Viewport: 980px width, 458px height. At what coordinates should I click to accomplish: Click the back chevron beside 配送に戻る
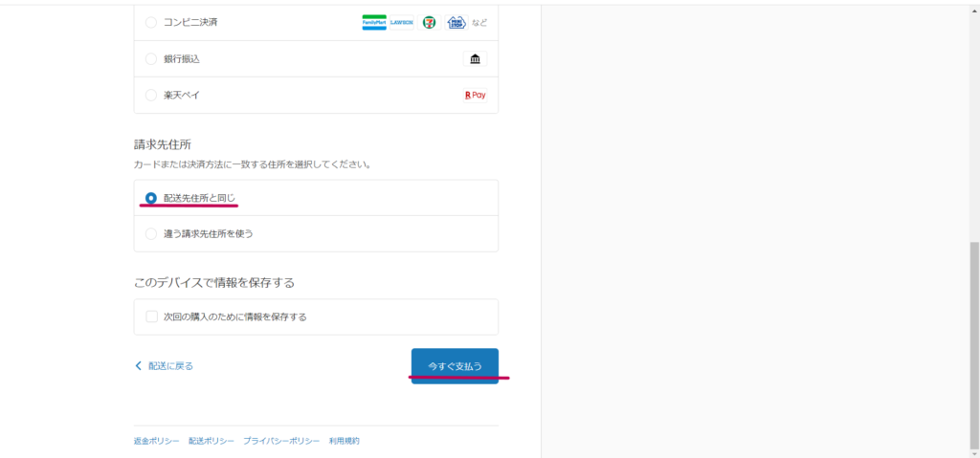pyautogui.click(x=139, y=366)
